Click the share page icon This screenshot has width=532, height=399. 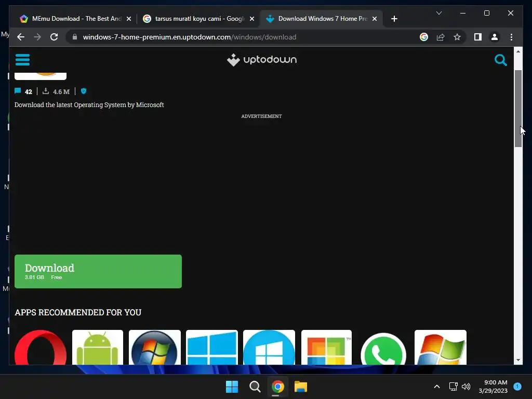point(441,37)
